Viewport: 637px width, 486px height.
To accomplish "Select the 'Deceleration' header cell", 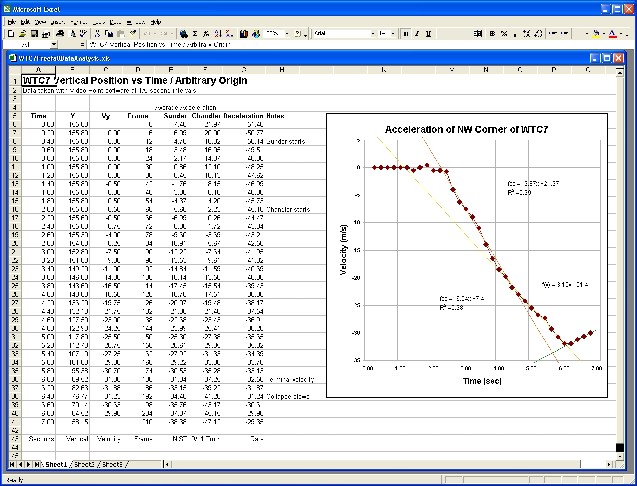I will click(243, 116).
